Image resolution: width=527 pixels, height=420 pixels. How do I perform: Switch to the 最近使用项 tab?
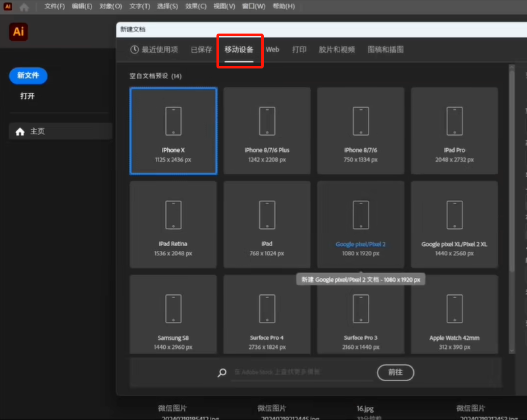coord(154,50)
